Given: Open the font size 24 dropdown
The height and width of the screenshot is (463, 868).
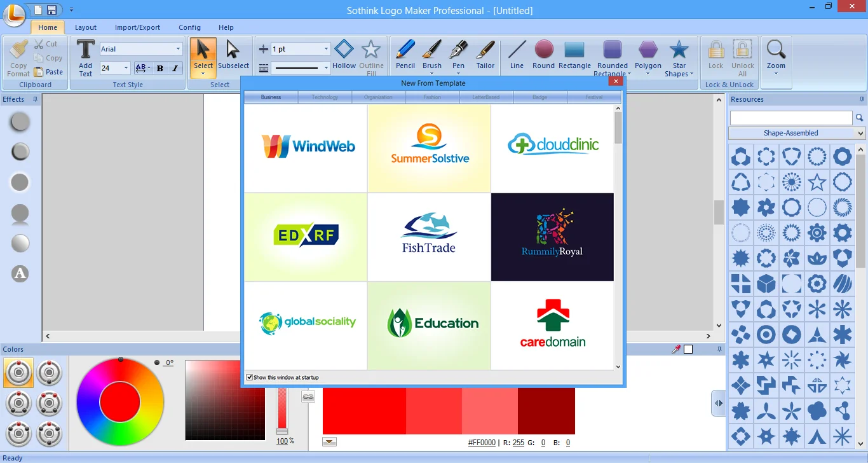Looking at the screenshot, I should click(x=126, y=68).
